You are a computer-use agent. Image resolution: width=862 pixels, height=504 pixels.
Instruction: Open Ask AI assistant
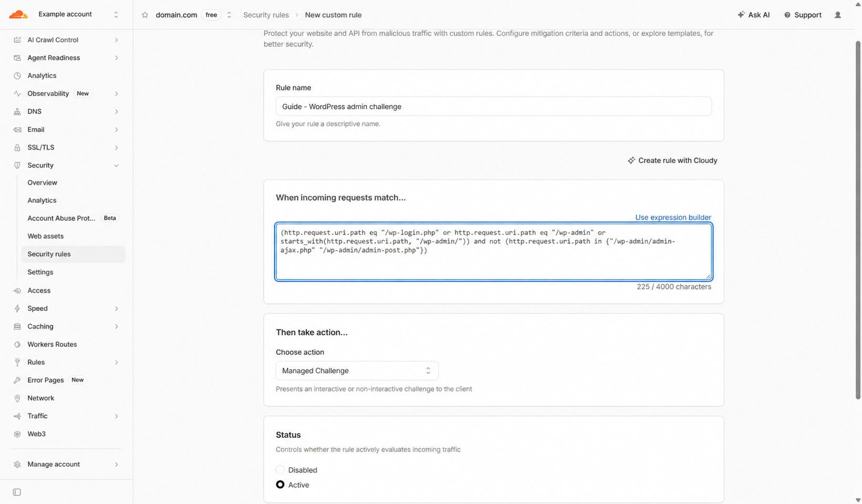pos(754,15)
